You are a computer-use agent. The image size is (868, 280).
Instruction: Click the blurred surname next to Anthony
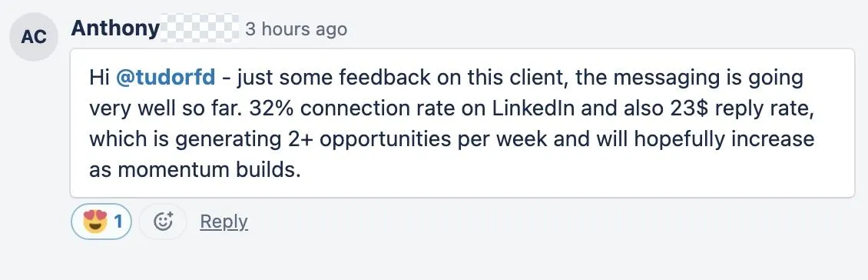click(x=200, y=28)
